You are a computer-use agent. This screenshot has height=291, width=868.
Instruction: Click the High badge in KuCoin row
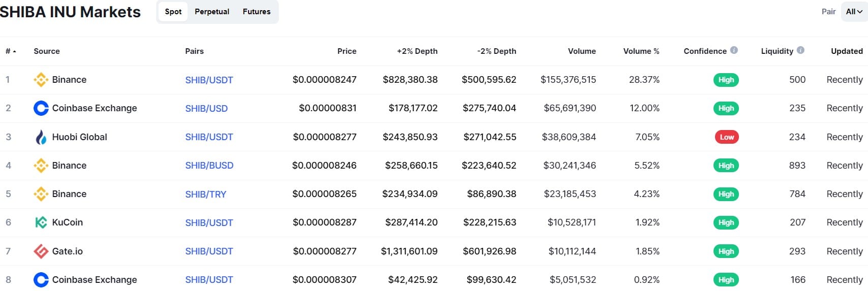(726, 222)
